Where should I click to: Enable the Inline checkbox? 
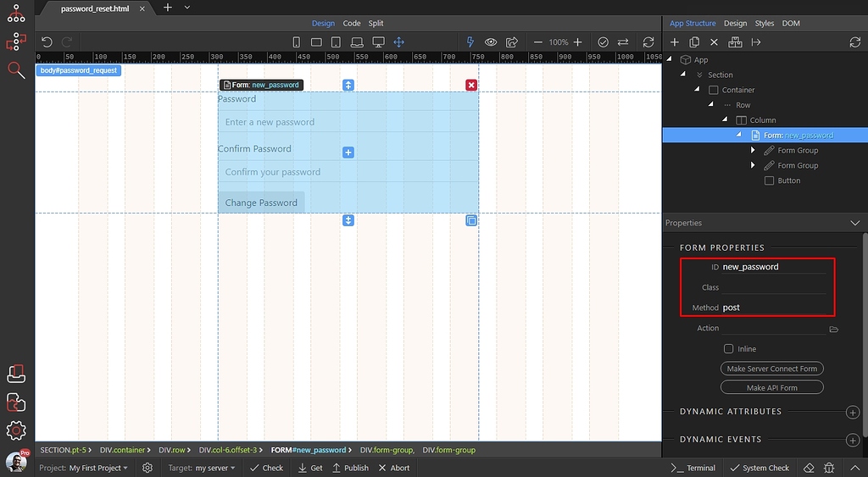728,348
